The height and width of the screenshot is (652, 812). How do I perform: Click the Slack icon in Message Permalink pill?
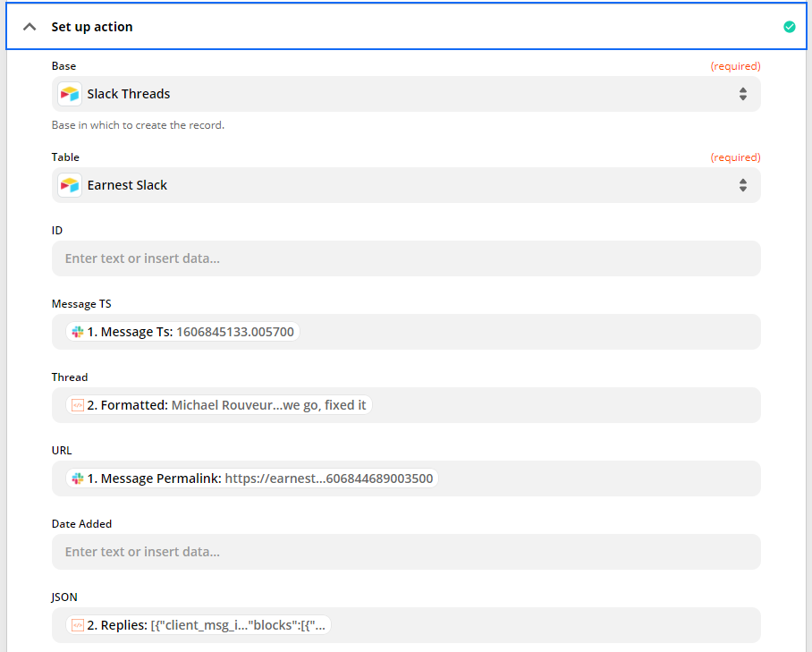pos(78,478)
